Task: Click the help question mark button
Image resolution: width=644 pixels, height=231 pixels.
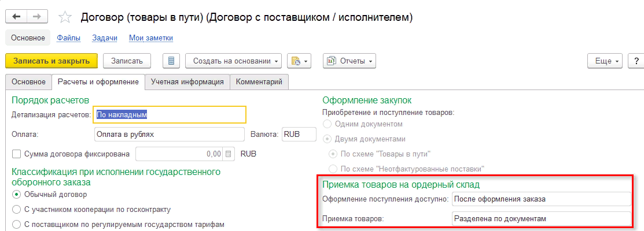Action: [636, 61]
